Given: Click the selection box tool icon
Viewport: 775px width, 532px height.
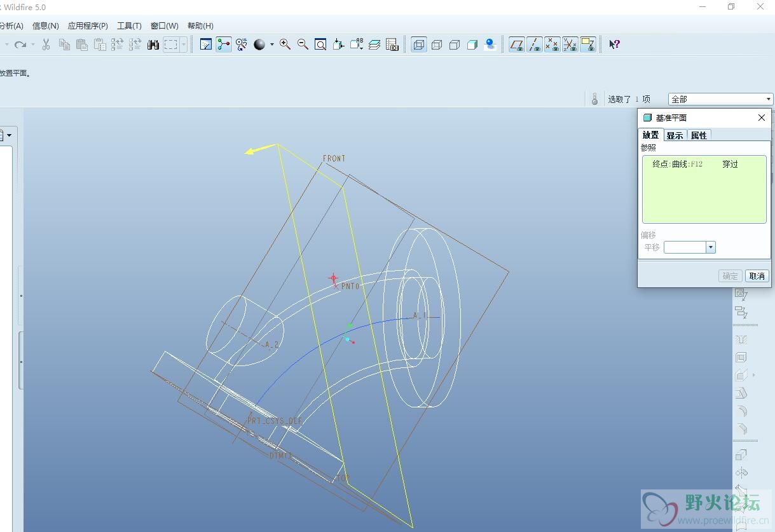Looking at the screenshot, I should click(170, 44).
